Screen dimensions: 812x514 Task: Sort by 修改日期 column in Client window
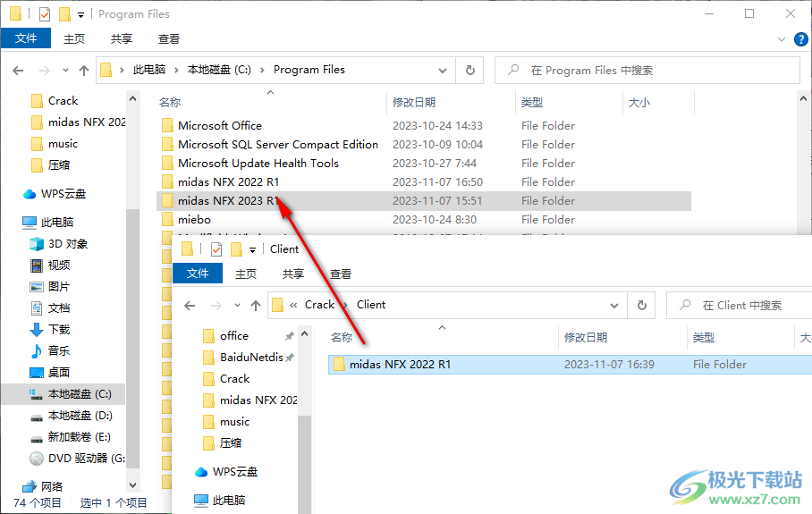(x=585, y=338)
